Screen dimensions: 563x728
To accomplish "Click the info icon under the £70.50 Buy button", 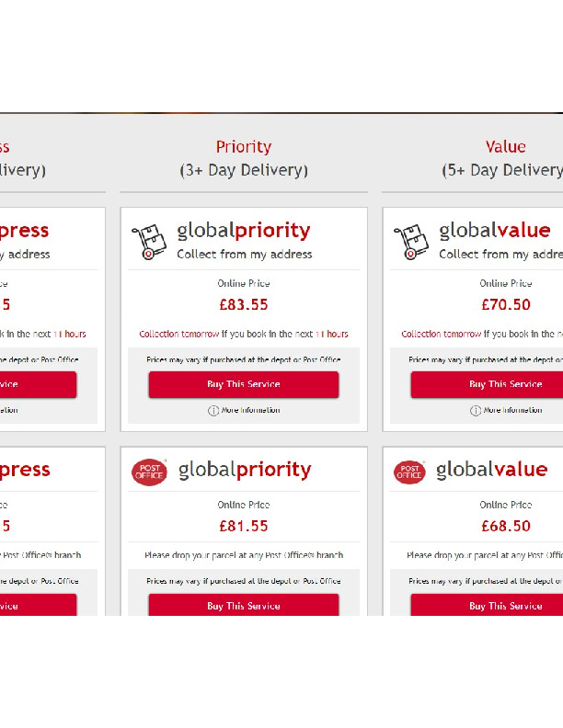I will pyautogui.click(x=476, y=411).
